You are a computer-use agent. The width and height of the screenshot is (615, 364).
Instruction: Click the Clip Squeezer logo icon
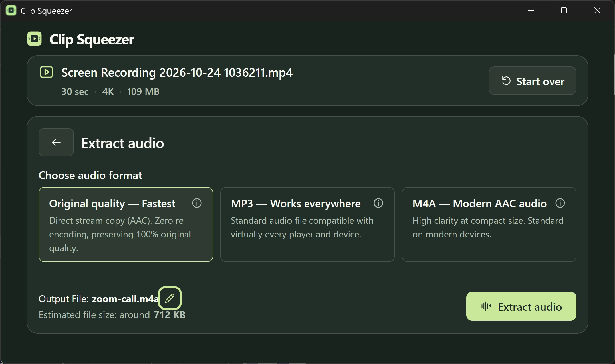pos(35,39)
